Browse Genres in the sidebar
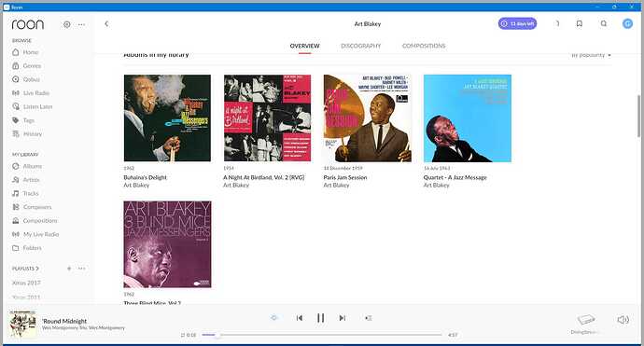Screen dimensions: 644x346 click(27, 65)
